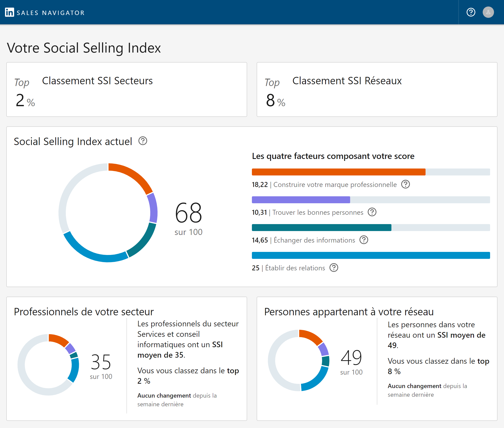
Task: Click the Professionnels de votre secteur heading
Action: (84, 312)
